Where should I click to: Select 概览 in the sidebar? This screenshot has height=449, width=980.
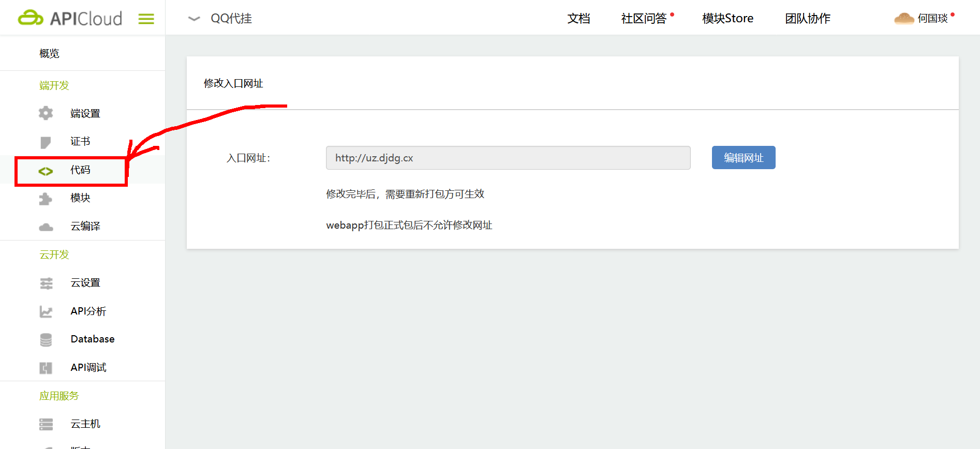(x=50, y=53)
